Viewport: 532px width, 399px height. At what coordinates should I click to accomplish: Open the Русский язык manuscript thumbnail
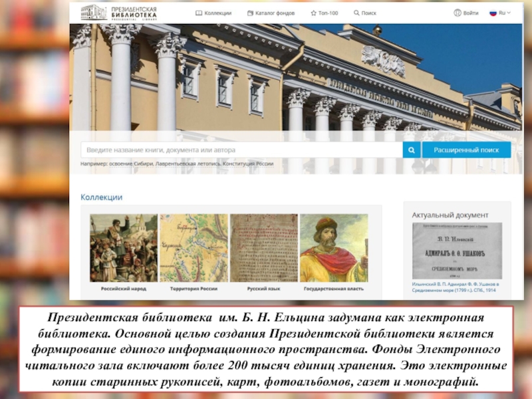(x=263, y=247)
